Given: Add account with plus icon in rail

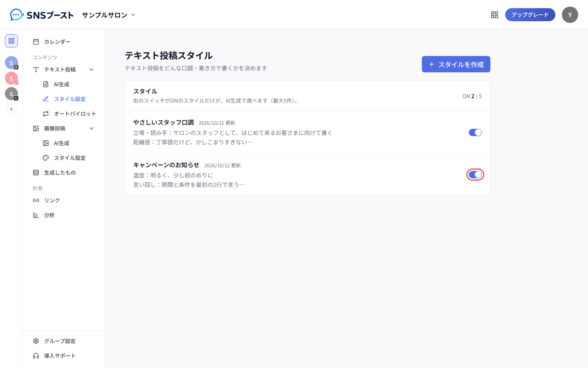Looking at the screenshot, I should (x=11, y=109).
